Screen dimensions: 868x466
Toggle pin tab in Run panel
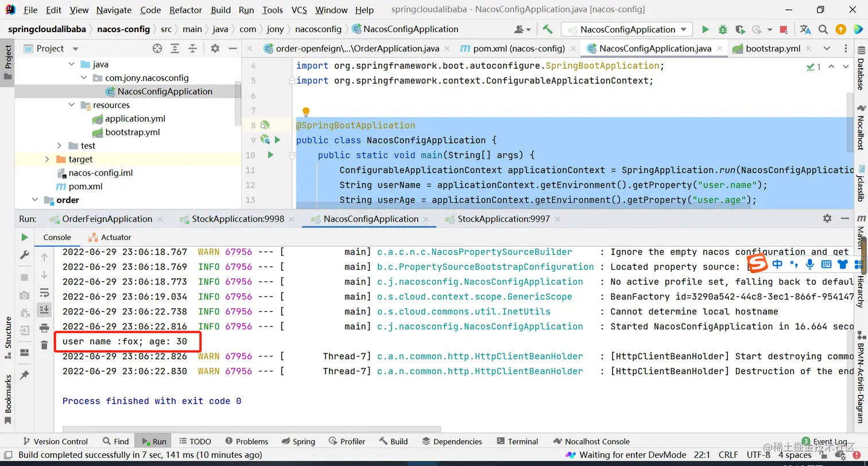(24, 375)
